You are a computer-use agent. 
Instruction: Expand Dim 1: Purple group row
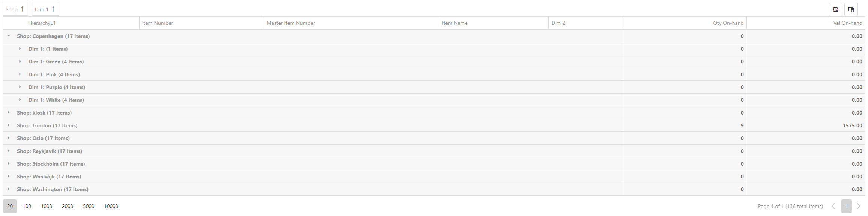(x=20, y=87)
